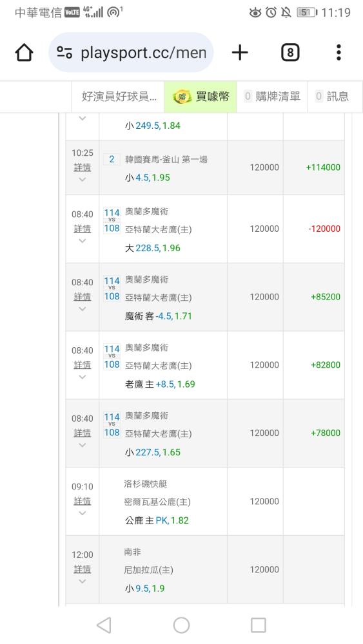The image size is (363, 644).
Task: Open 詳情 link for 12:00 南非 match
Action: coord(83,569)
